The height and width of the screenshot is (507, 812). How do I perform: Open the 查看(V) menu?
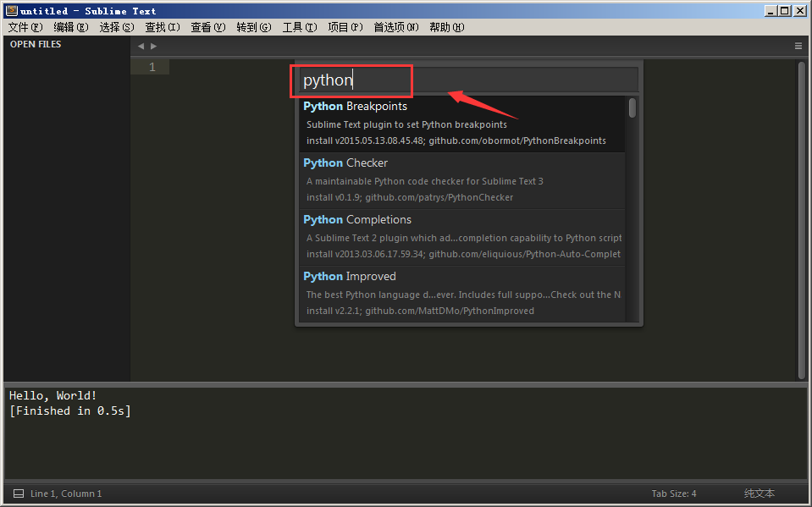pyautogui.click(x=207, y=27)
